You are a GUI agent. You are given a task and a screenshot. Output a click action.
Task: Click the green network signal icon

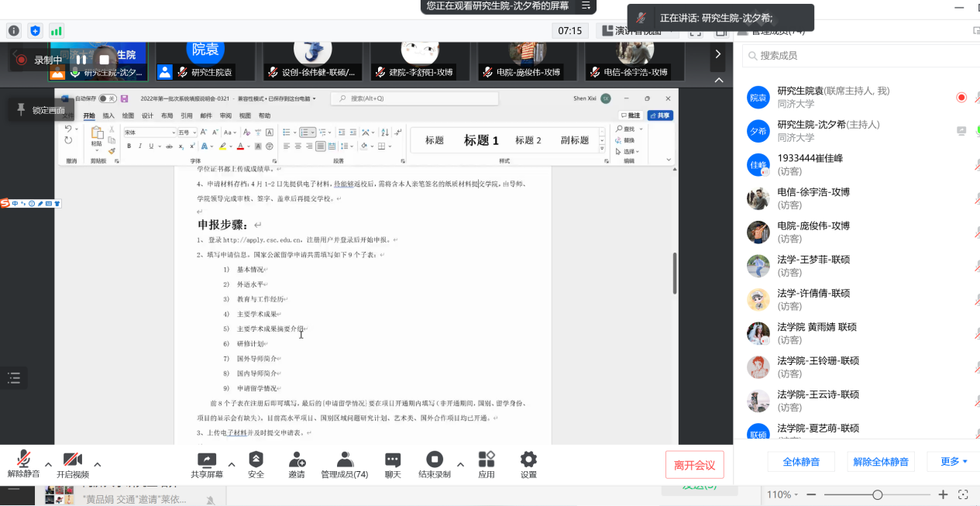(x=57, y=31)
